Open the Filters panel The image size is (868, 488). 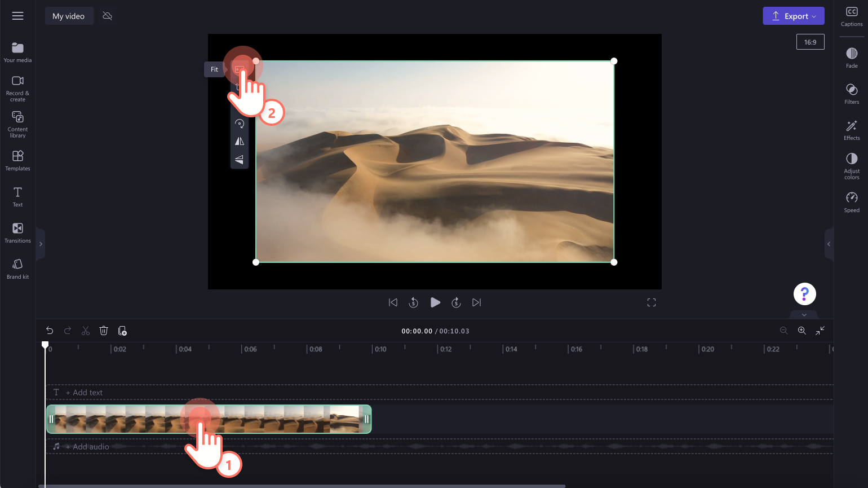[x=852, y=94]
